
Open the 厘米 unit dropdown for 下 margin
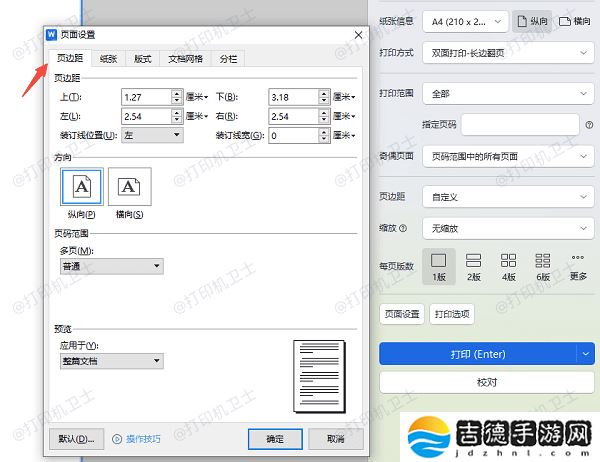(344, 97)
